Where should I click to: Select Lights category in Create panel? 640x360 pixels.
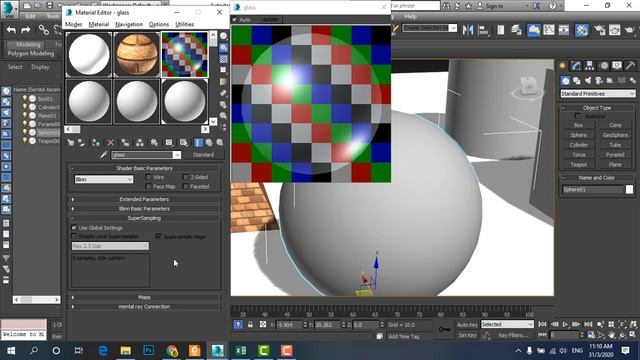click(588, 81)
